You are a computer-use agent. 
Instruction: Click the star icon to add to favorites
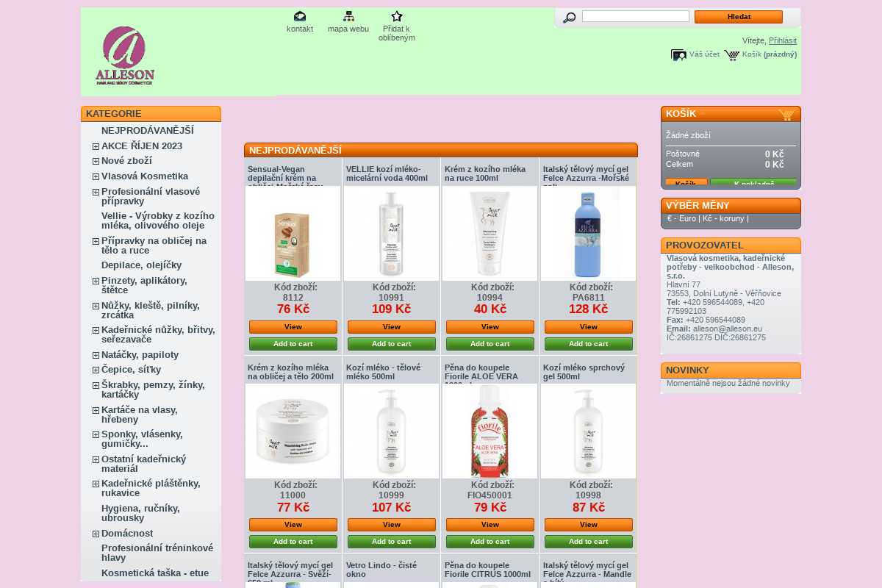click(x=397, y=16)
